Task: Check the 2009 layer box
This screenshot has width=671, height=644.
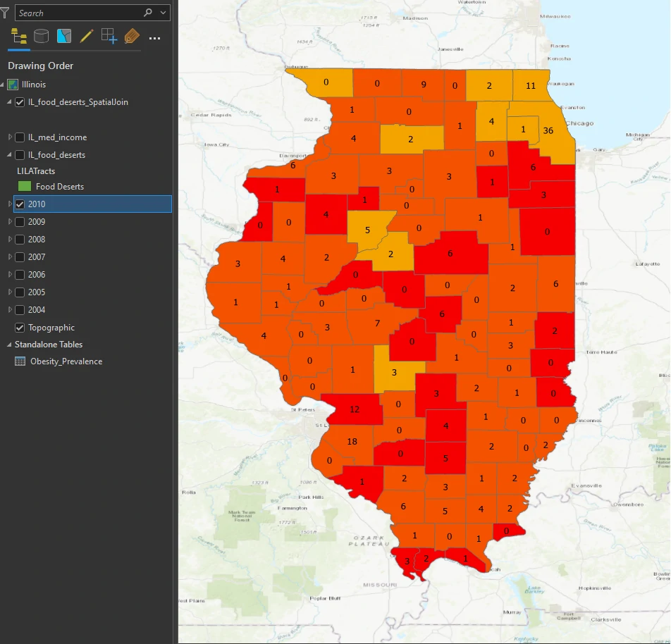Action: pos(20,222)
